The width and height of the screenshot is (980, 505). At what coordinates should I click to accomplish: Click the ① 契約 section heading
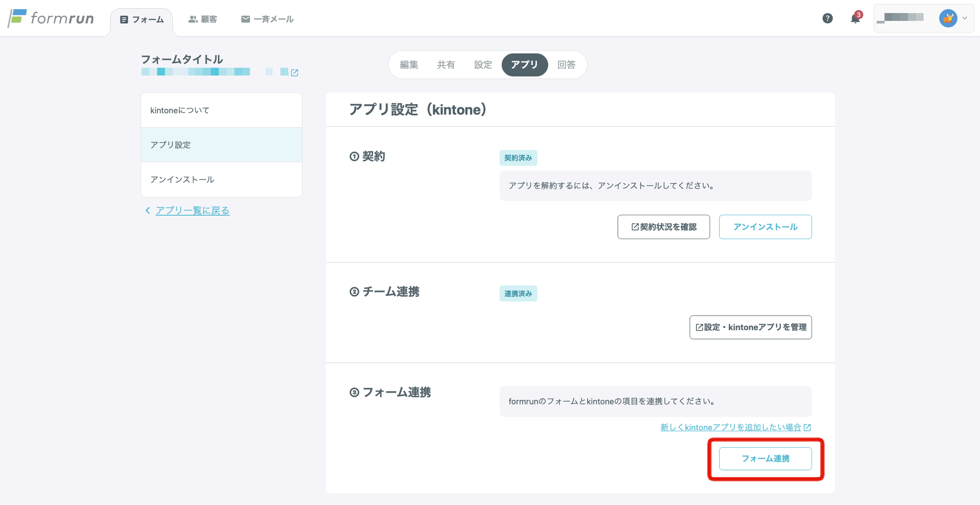click(x=367, y=156)
